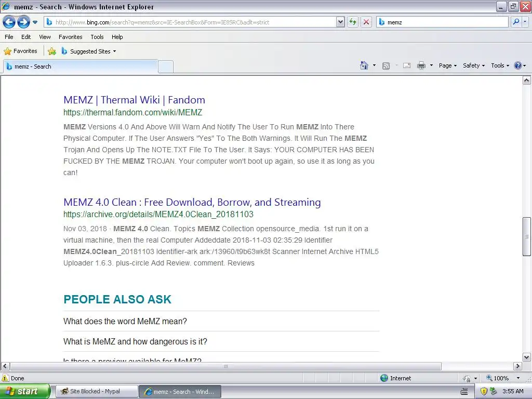Select memz - Search taskbar window button
532x399 pixels.
tap(180, 392)
